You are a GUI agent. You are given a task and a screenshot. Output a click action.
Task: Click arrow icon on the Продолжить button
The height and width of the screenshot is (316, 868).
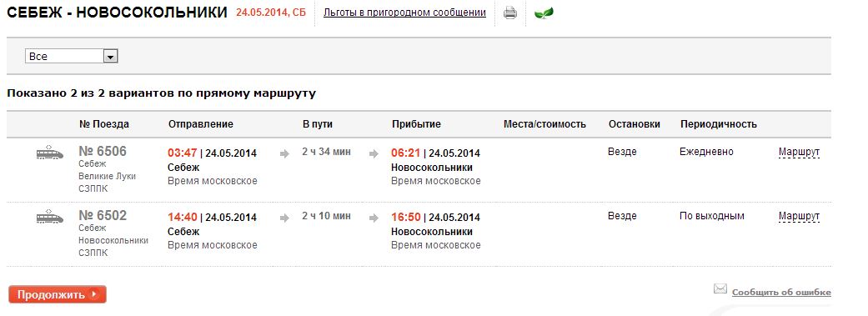point(93,294)
